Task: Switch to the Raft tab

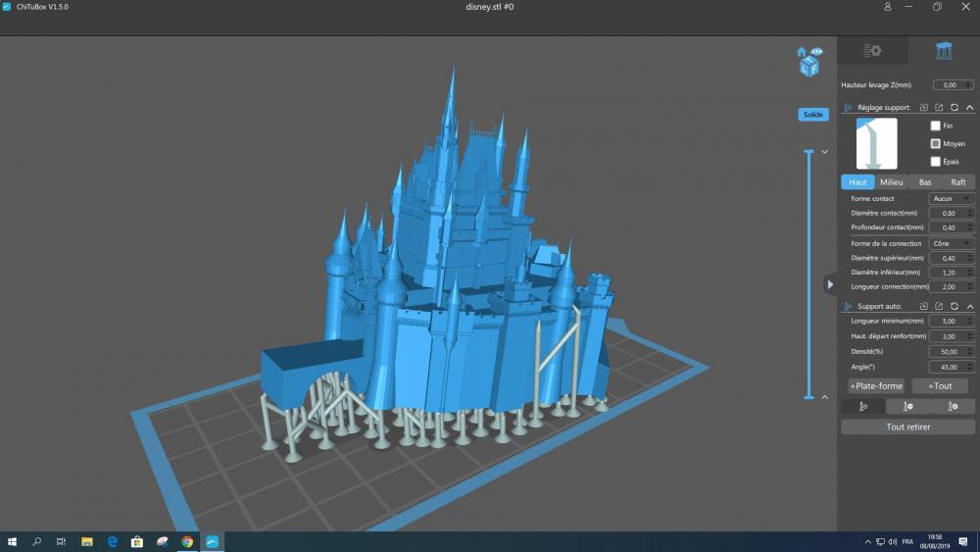Action: point(958,182)
